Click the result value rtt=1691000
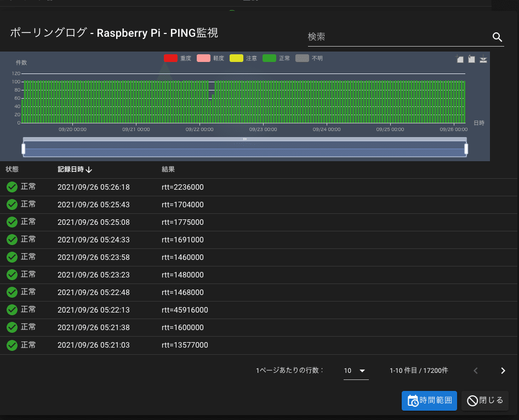 pyautogui.click(x=182, y=240)
